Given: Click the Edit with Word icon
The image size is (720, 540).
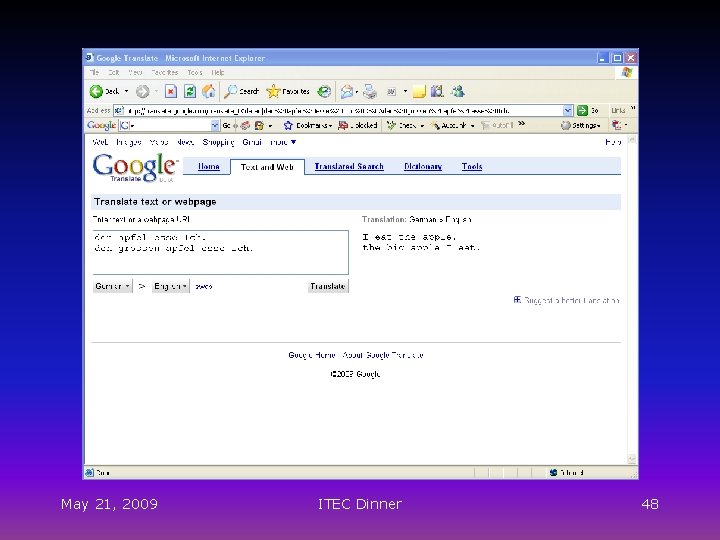Looking at the screenshot, I should click(391, 92).
